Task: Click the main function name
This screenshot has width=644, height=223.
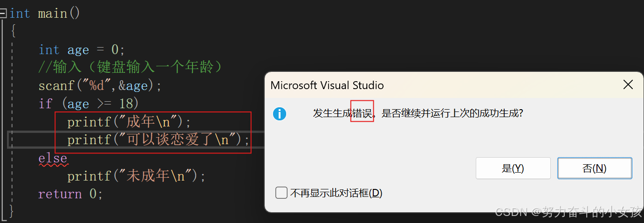Action: 53,14
